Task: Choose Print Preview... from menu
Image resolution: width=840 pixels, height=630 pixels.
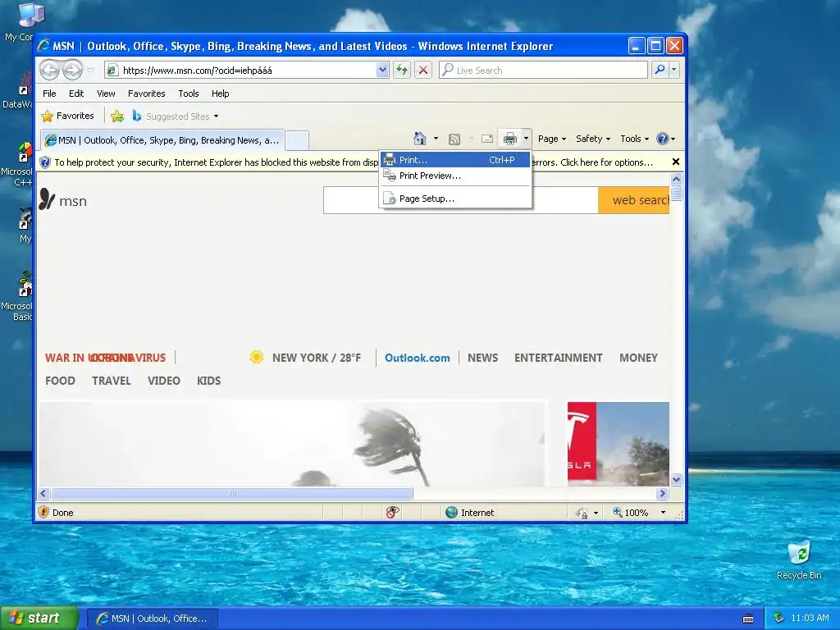Action: click(455, 176)
